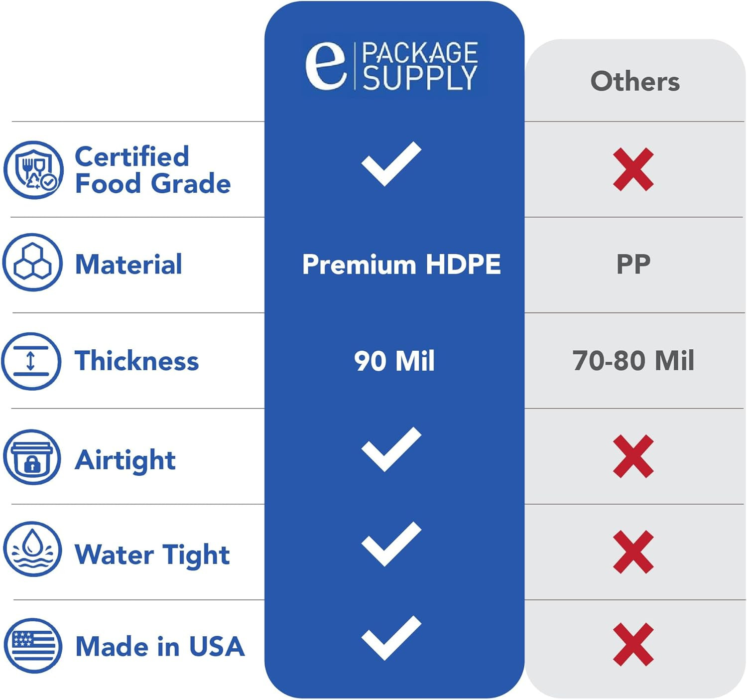The height and width of the screenshot is (700, 747).
Task: Click the ePackage Supply logo
Action: (x=392, y=66)
